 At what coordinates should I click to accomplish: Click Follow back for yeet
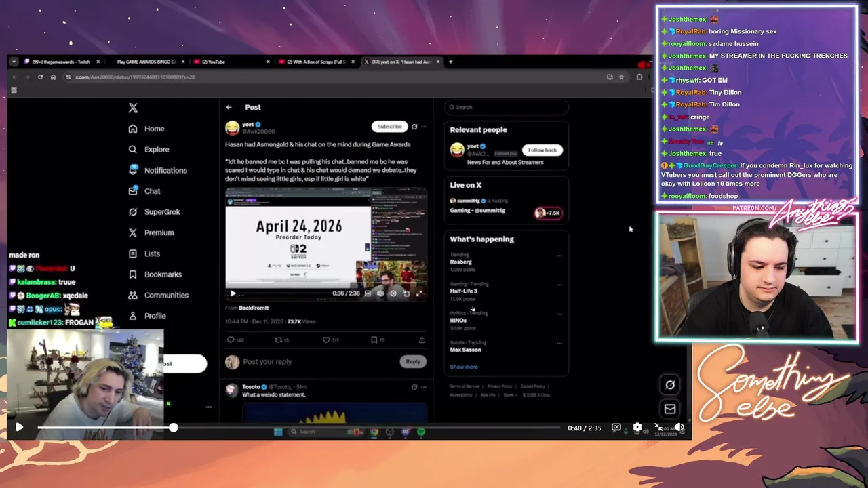coord(542,150)
